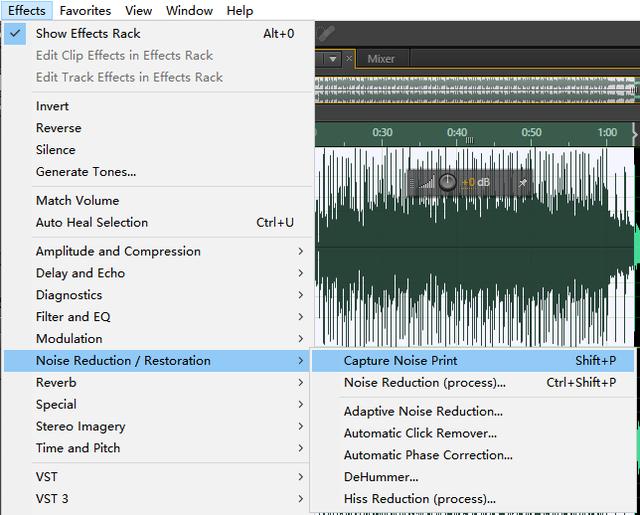Close the editor panel tab with X
This screenshot has width=640, height=515.
(x=349, y=59)
